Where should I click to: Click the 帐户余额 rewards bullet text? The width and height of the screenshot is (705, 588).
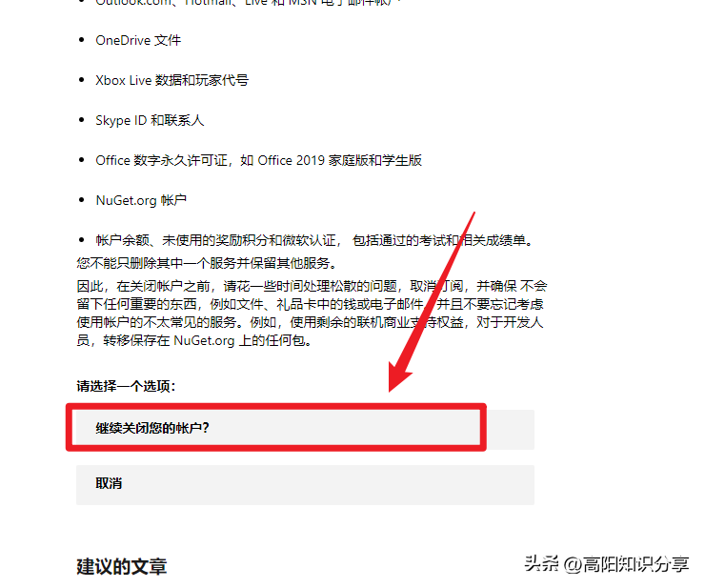(x=314, y=240)
